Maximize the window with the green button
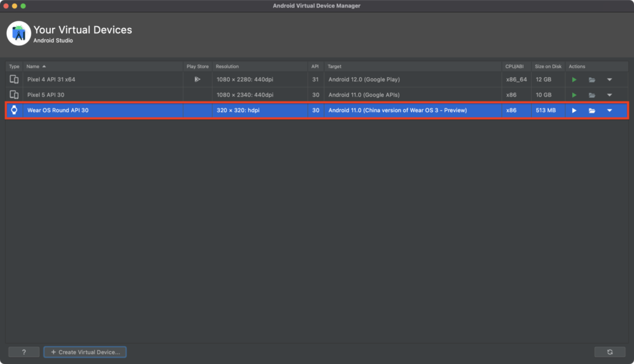Screen dimensions: 634x364 click(23, 6)
